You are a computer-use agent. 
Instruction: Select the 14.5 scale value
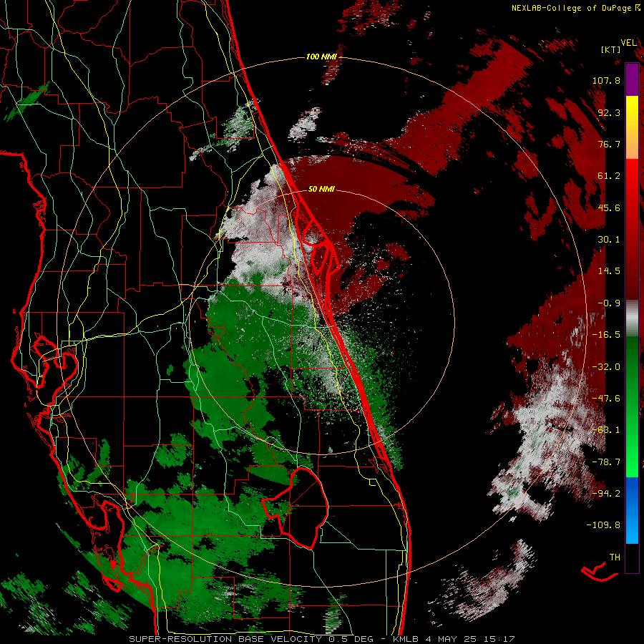tap(609, 271)
